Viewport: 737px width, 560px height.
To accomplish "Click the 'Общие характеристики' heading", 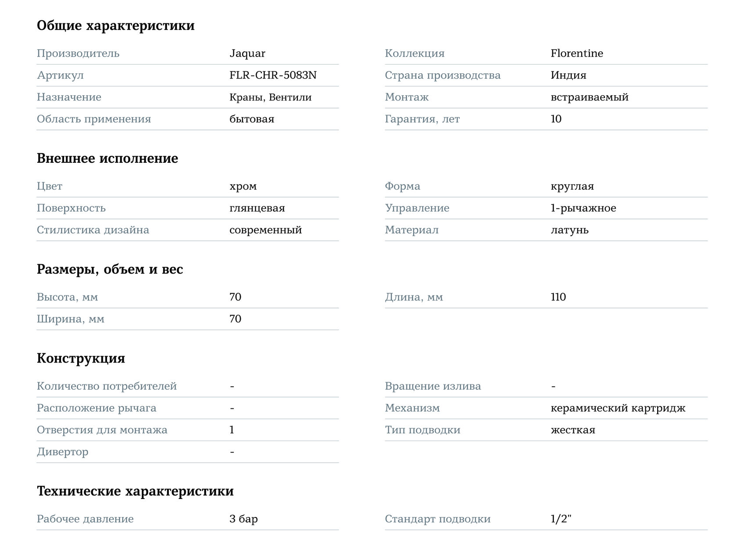I will [x=115, y=25].
